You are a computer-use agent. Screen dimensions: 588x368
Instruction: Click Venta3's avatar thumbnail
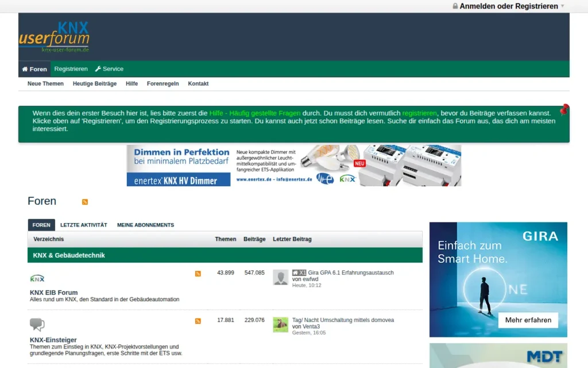pos(280,325)
